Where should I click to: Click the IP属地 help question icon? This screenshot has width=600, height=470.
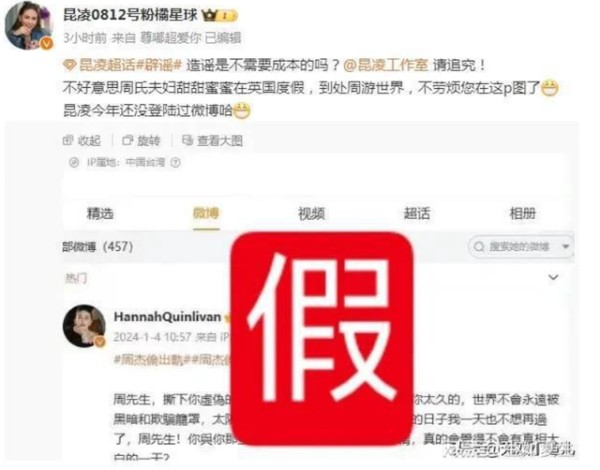tap(176, 163)
